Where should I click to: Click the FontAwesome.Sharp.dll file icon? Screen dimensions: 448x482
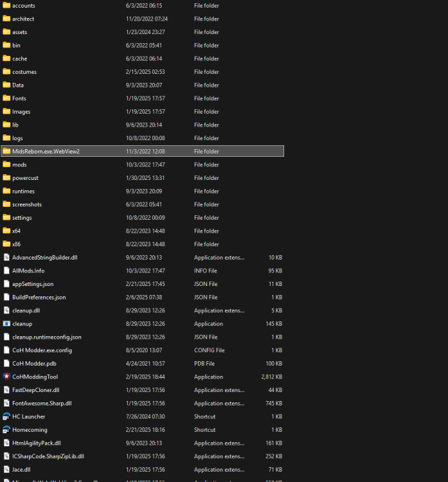click(x=6, y=404)
